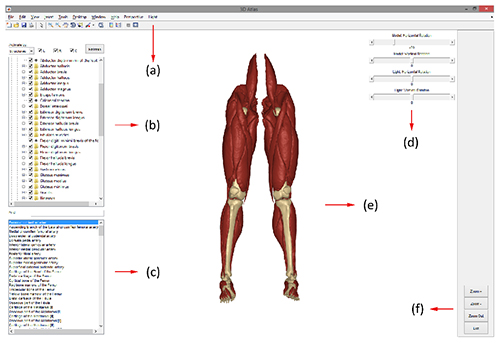Select the pointer arrow edit tool
The height and width of the screenshot is (364, 500).
pos(41,25)
